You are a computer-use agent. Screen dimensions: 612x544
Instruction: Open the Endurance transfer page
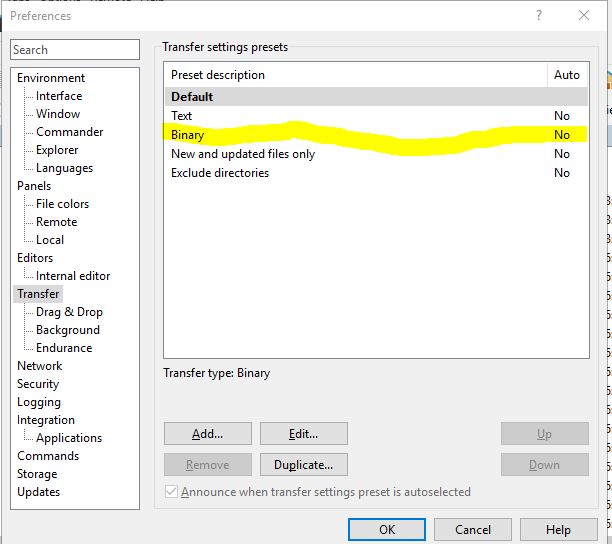coord(64,348)
